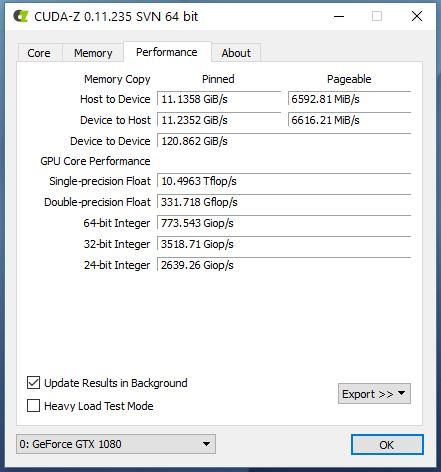Maximize the CUDA-Z window
Viewport: 441px width, 472px height.
377,16
